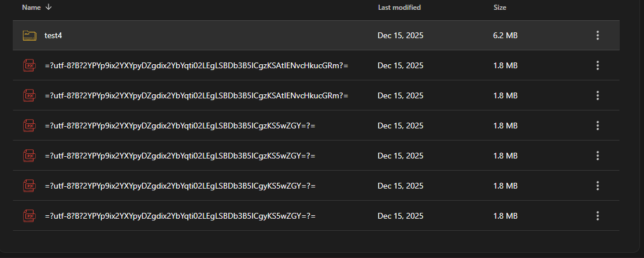The height and width of the screenshot is (258, 644).
Task: Click PDF icon of last CgyKS5wZGY file
Action: point(29,216)
